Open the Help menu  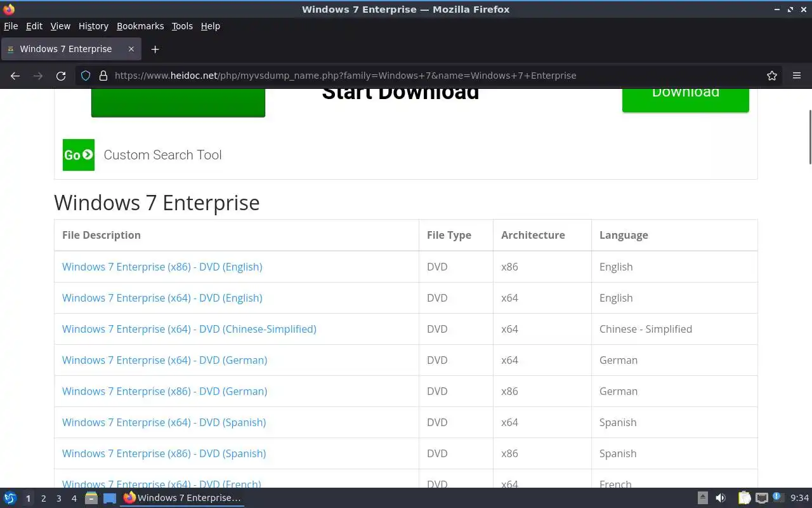click(210, 26)
